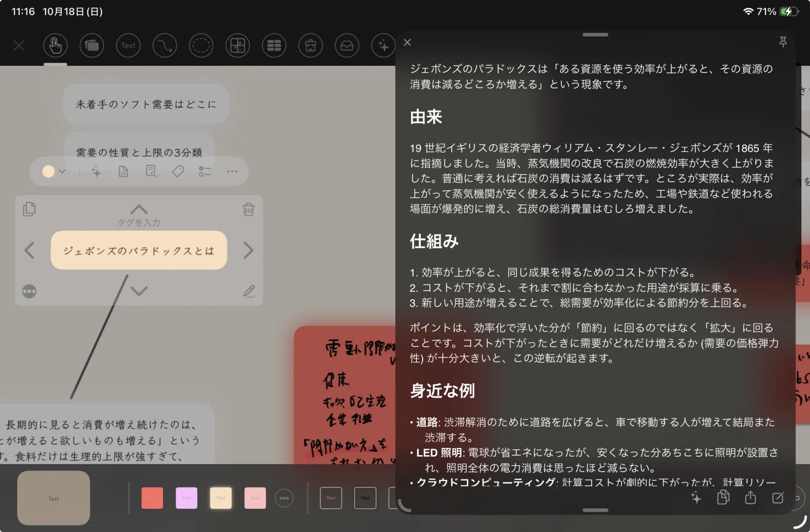Viewport: 810px width, 532px height.
Task: Tap the tag icon in card toolbar
Action: coord(178,172)
